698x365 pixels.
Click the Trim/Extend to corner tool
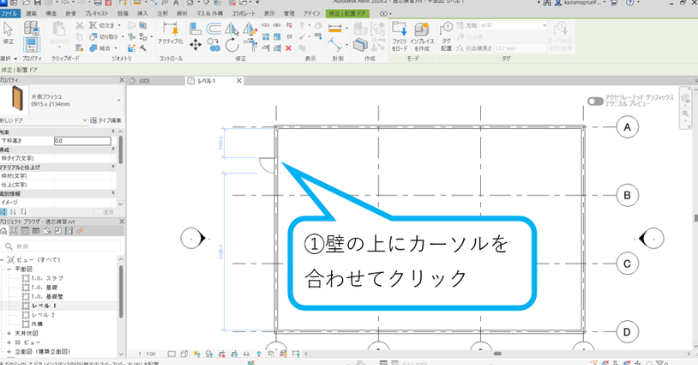[250, 45]
